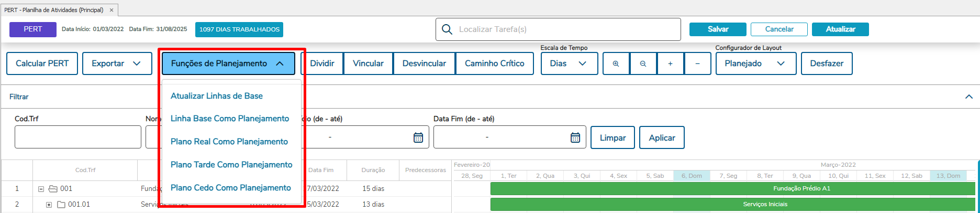Open the Dias time scale dropdown

coord(569,63)
